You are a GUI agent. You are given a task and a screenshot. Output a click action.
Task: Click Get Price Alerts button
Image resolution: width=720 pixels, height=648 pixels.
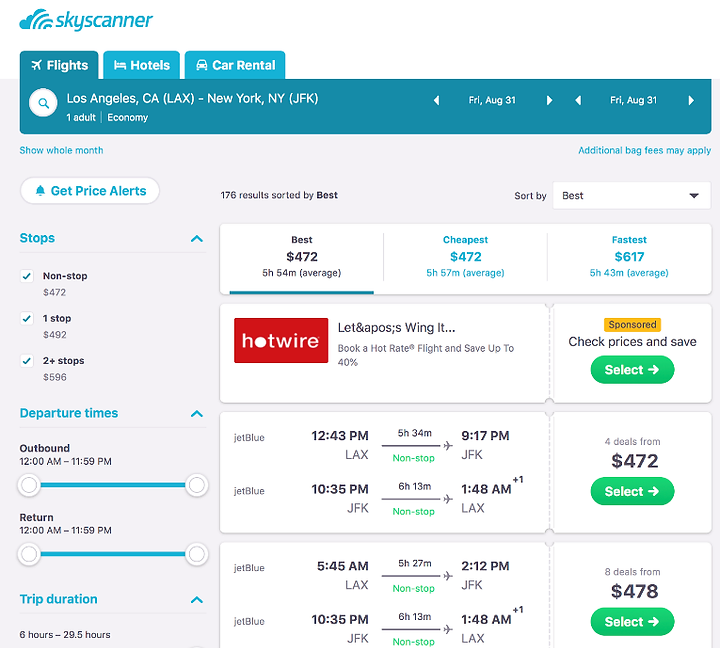tap(90, 191)
